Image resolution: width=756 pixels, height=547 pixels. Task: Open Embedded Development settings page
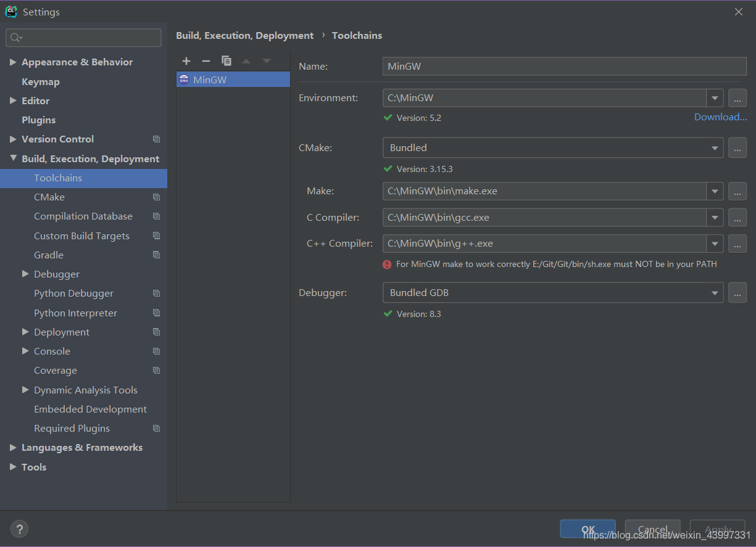point(90,409)
